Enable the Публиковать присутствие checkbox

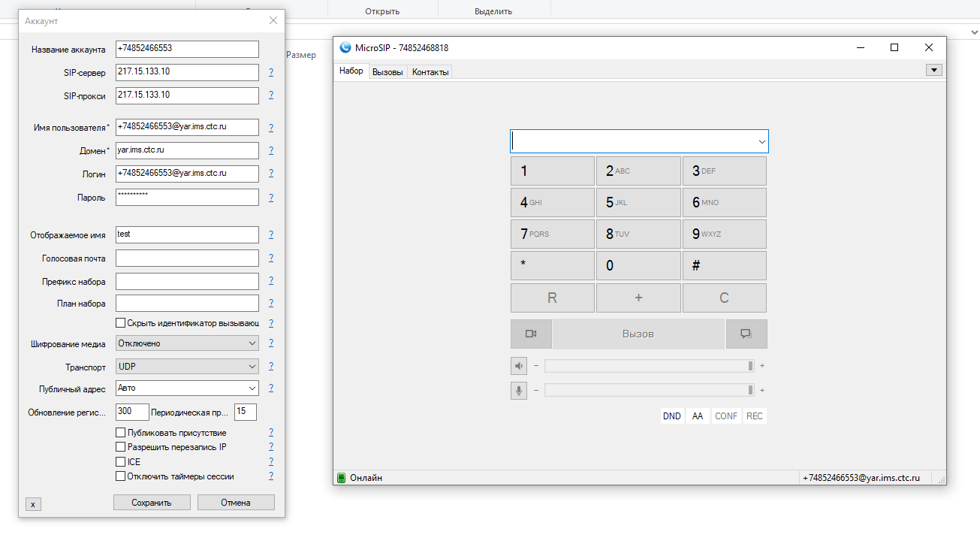tap(121, 433)
